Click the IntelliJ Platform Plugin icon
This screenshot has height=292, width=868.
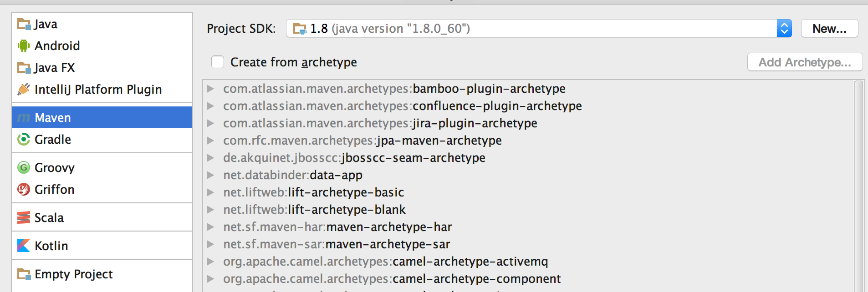24,89
